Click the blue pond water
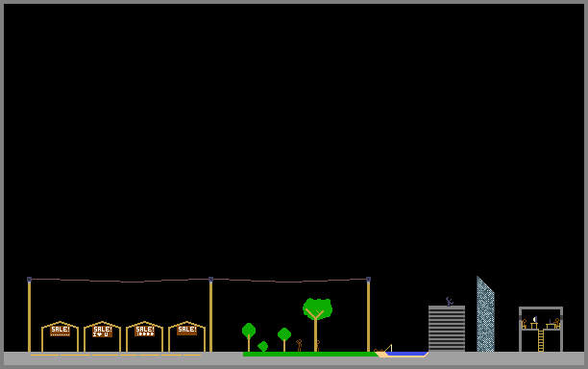The width and height of the screenshot is (588, 369). click(x=406, y=354)
